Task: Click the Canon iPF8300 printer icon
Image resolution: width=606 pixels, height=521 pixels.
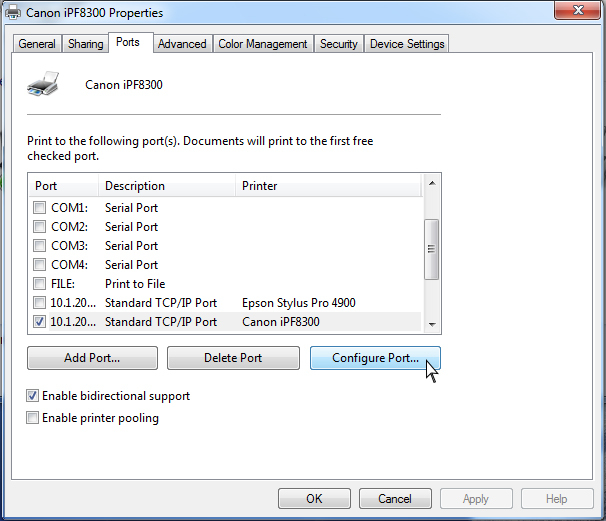Action: 43,83
